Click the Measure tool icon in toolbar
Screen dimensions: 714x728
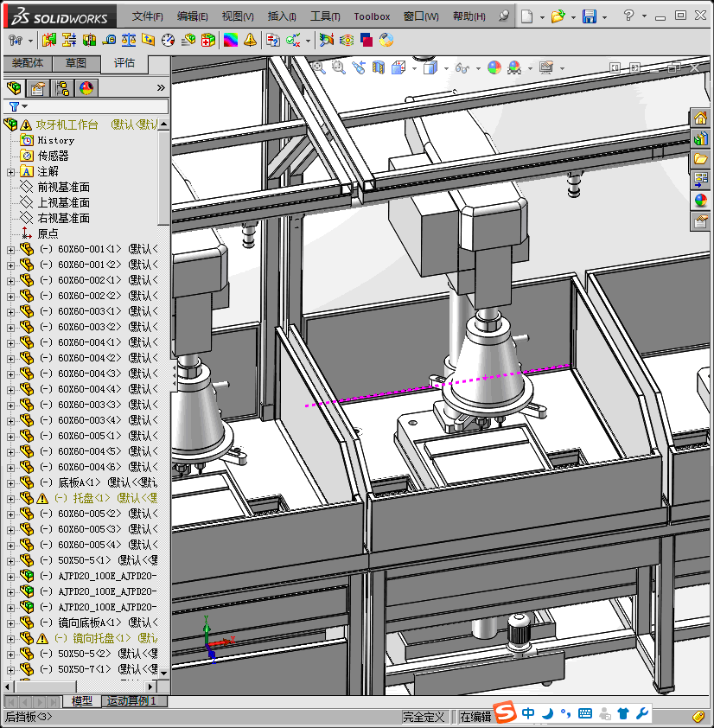108,40
